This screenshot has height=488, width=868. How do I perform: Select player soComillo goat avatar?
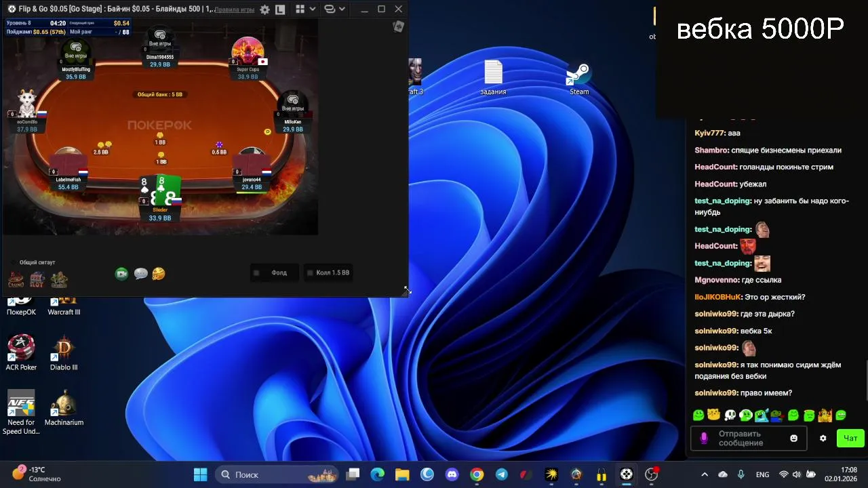point(26,104)
